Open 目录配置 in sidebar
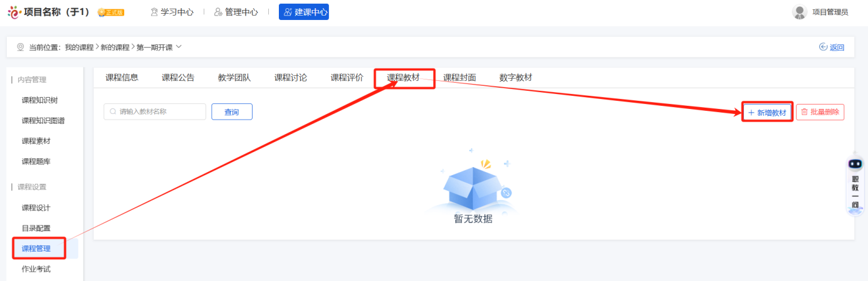This screenshot has width=868, height=281. tap(36, 228)
